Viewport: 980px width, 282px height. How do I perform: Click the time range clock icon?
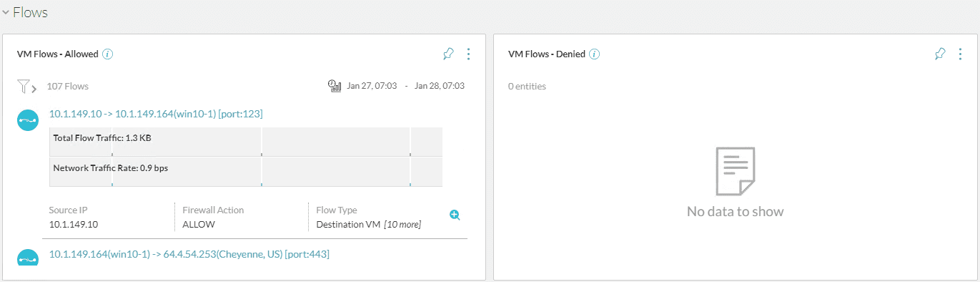click(x=334, y=86)
